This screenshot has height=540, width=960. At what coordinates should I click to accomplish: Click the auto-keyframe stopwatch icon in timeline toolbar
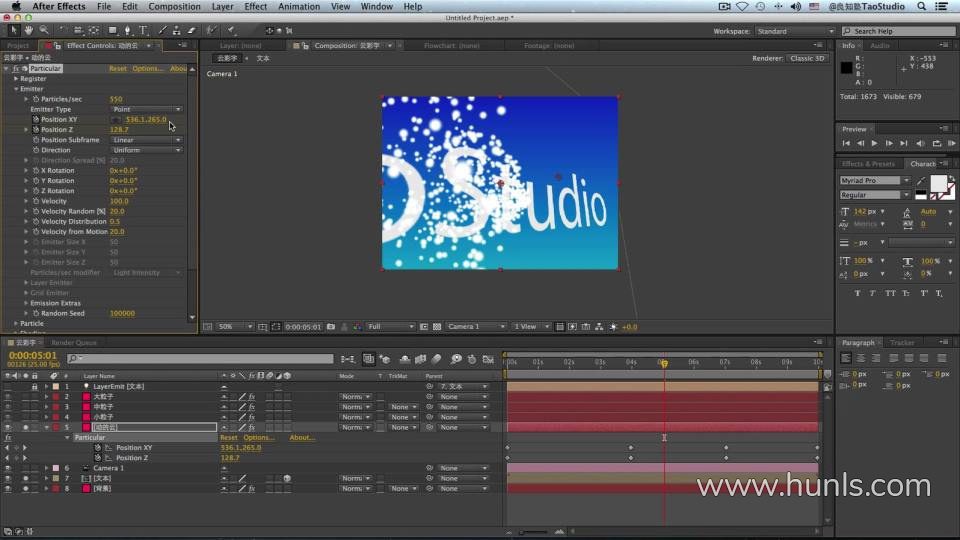472,359
